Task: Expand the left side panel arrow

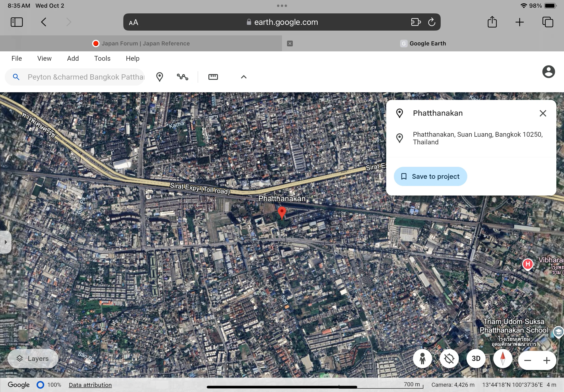Action: point(5,242)
